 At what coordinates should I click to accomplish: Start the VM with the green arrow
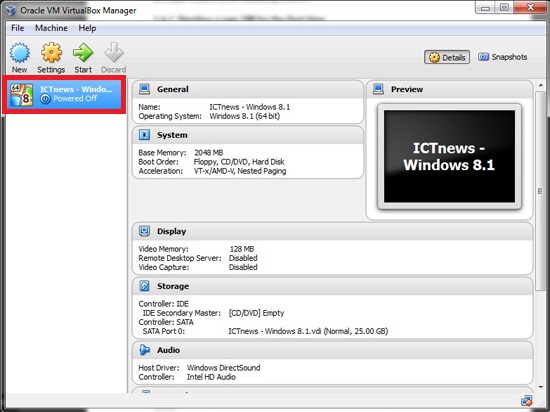click(x=83, y=53)
